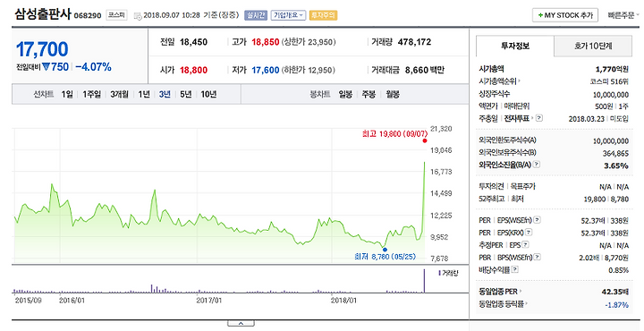644x331 pixels.
Task: Click the 42.35배 sector PER value
Action: click(615, 292)
